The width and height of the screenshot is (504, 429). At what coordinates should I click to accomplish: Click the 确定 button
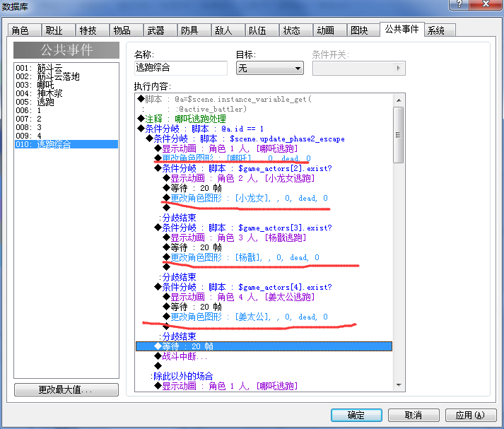(356, 415)
